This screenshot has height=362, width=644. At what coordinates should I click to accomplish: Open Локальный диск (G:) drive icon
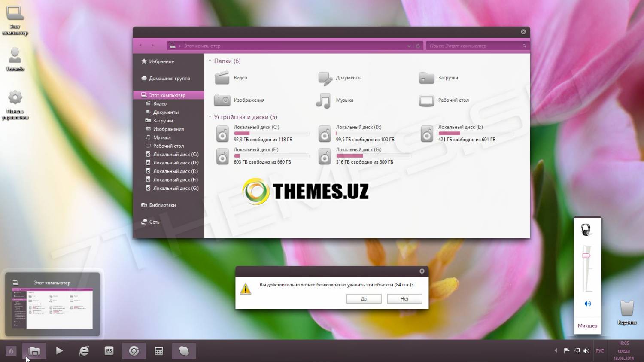click(x=325, y=156)
